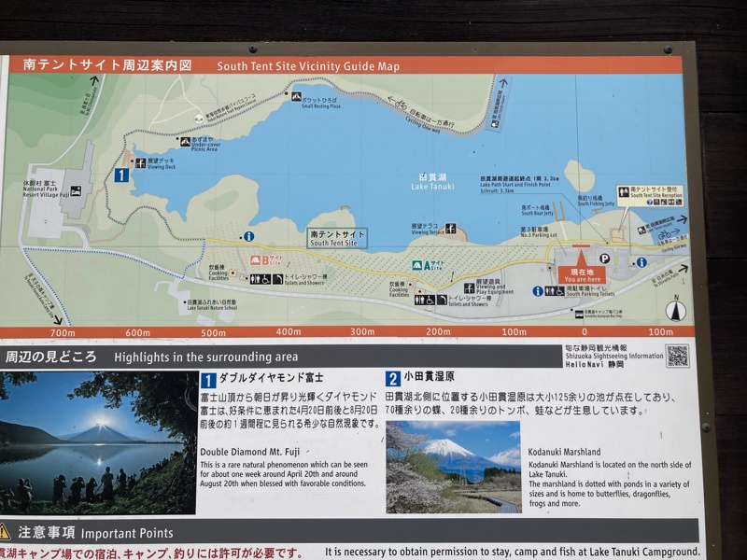
Task: Click the Tokai Nature Trail round green icon
Action: point(199,119)
